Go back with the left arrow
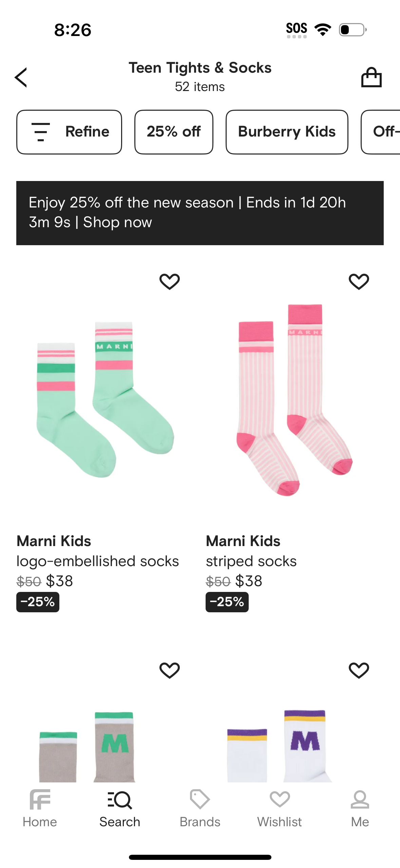 21,77
